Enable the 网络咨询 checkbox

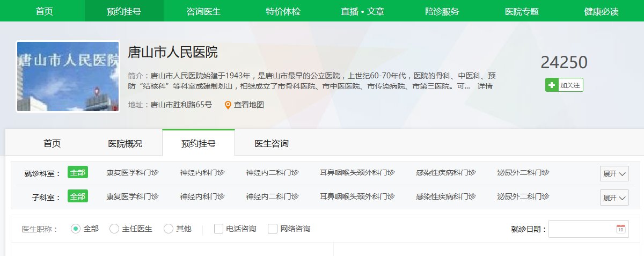(273, 229)
